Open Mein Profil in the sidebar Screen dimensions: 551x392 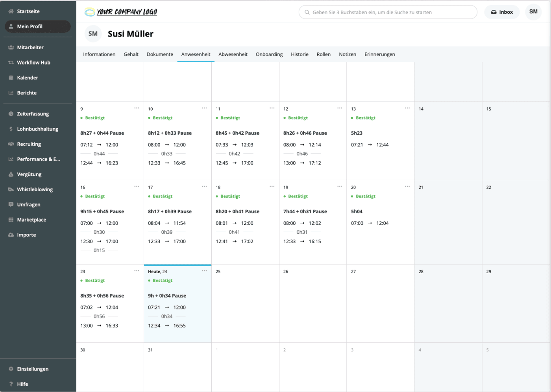click(37, 26)
